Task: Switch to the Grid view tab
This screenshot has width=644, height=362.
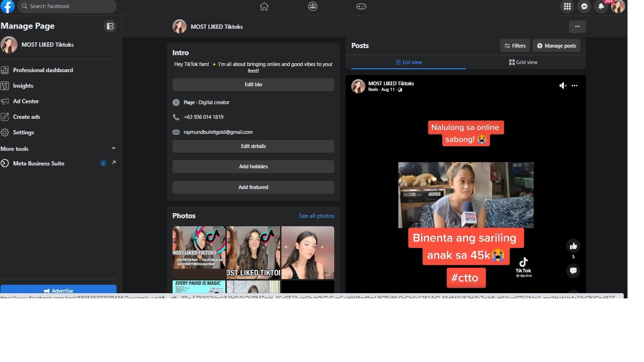Action: tap(523, 62)
